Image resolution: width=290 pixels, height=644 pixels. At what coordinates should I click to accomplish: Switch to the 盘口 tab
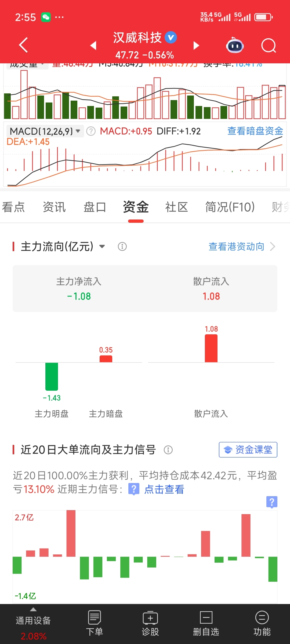click(95, 207)
